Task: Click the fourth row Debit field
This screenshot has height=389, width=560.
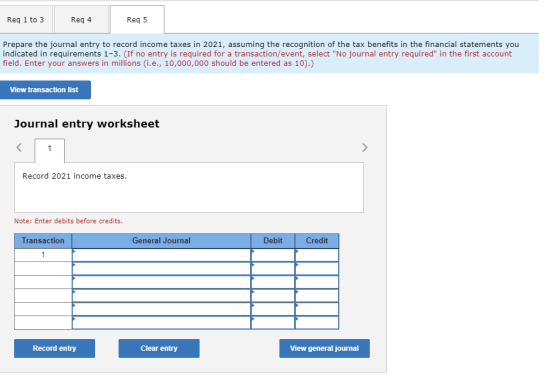Action: (273, 296)
